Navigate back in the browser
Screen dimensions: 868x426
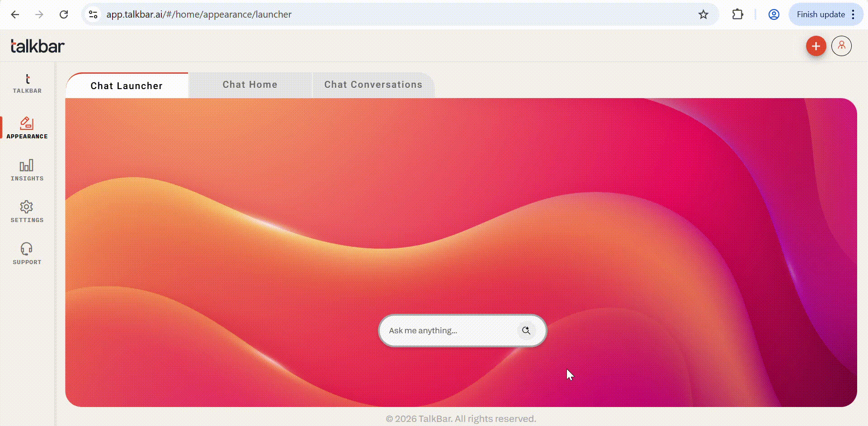point(15,14)
